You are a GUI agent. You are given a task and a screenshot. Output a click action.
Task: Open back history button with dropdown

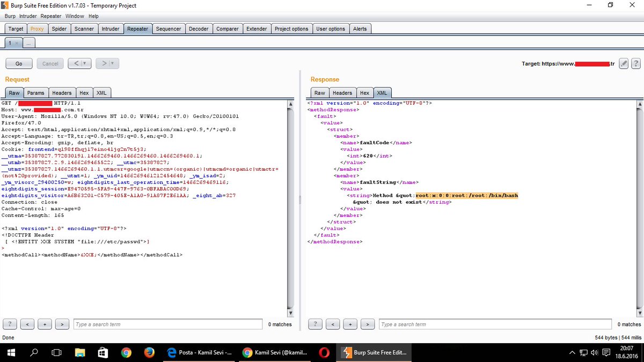79,63
